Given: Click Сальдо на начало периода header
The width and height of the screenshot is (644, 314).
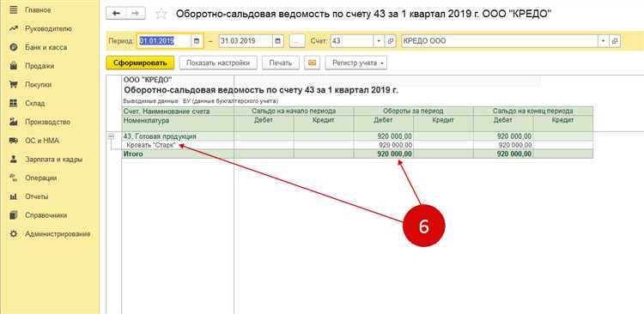Looking at the screenshot, I should tap(294, 111).
